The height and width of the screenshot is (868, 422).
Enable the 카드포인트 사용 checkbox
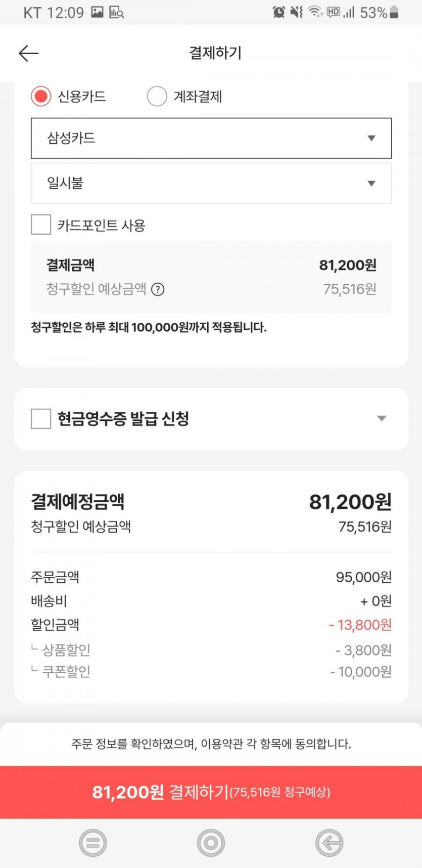41,225
